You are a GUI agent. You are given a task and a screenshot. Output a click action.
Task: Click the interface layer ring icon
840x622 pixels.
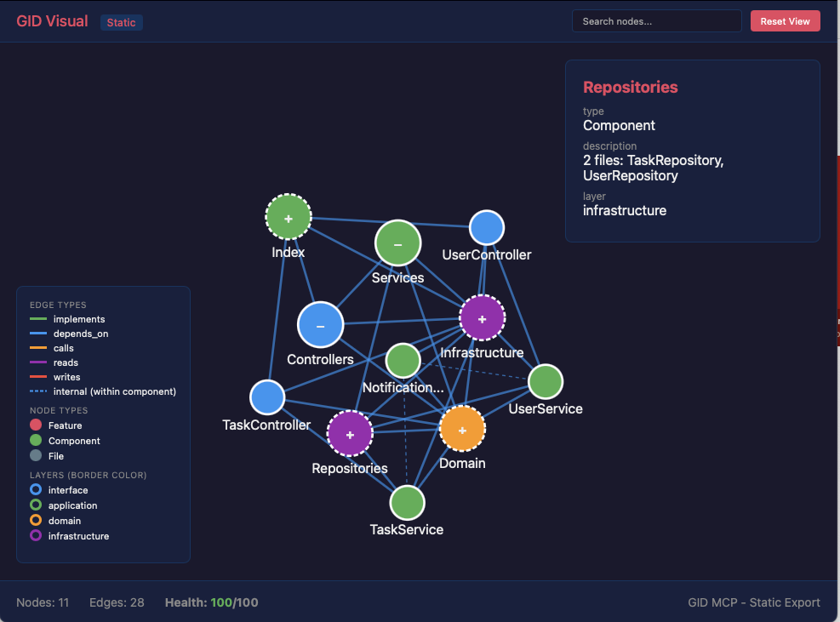[x=36, y=489]
